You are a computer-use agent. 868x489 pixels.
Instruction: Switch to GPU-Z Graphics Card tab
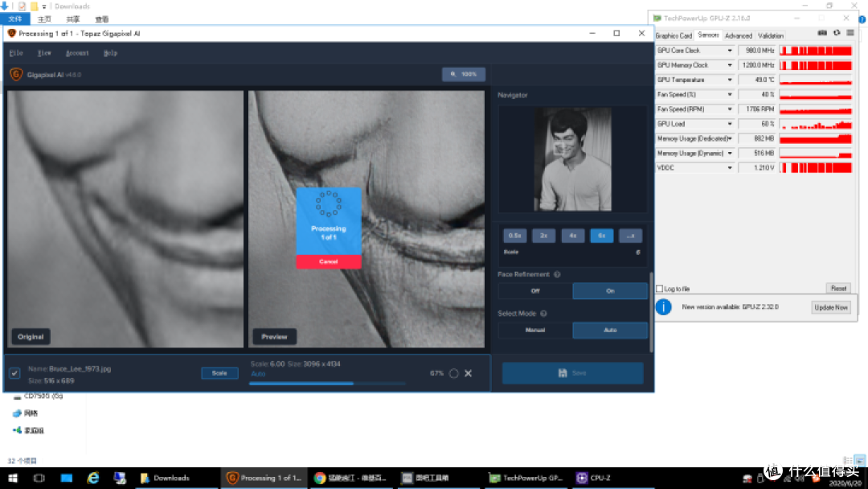(674, 35)
